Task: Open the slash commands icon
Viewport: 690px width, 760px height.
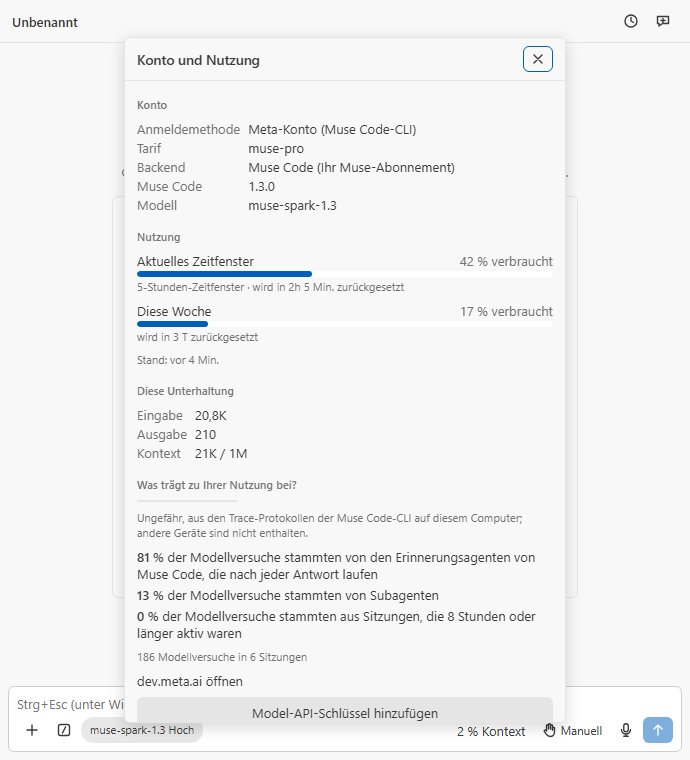Action: coord(64,730)
